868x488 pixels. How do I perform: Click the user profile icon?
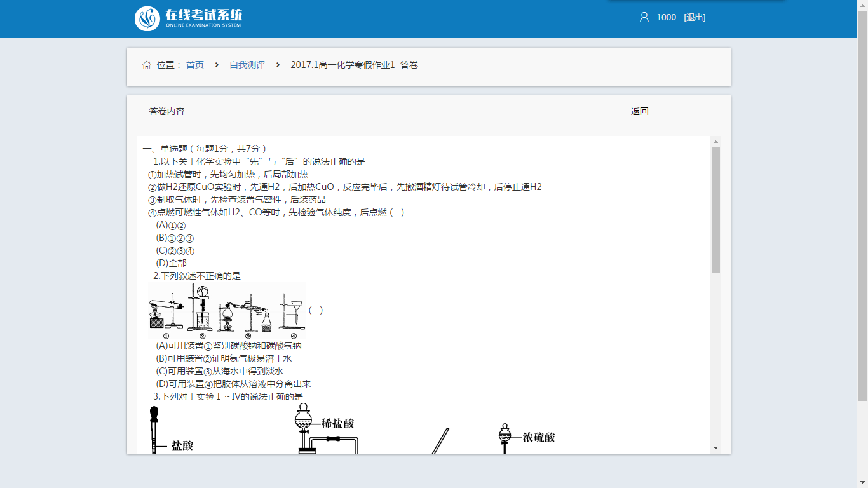point(644,17)
